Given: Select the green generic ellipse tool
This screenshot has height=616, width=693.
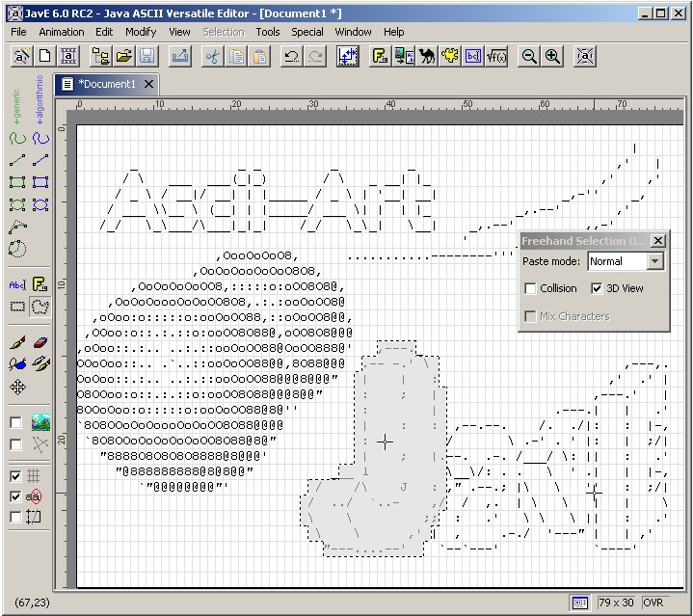Looking at the screenshot, I should (17, 204).
